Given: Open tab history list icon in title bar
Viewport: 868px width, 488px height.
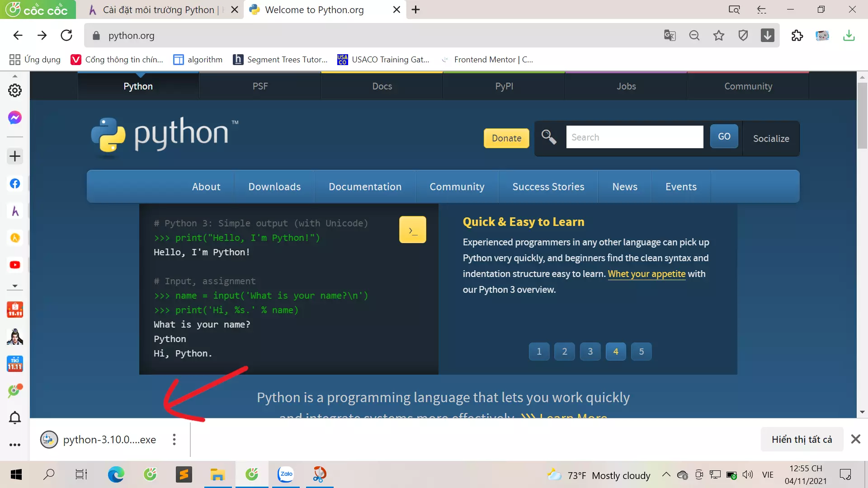Looking at the screenshot, I should point(761,9).
